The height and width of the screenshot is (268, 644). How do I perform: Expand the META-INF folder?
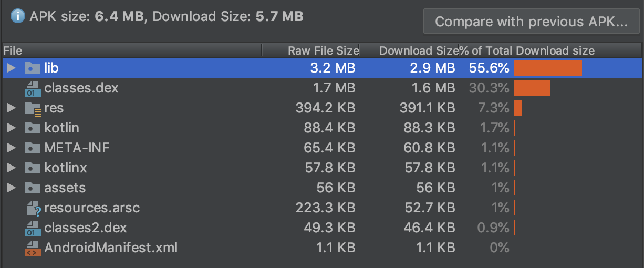coord(12,148)
